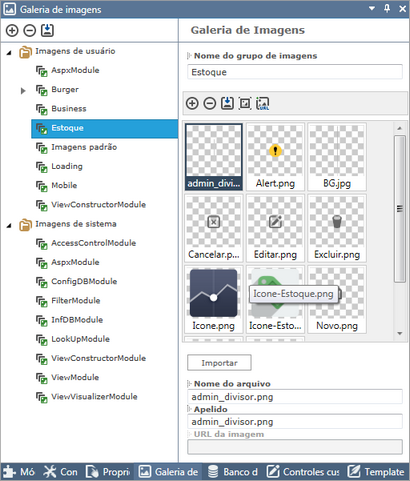The width and height of the screenshot is (410, 481).
Task: Click the left panel import group icon
Action: click(x=47, y=30)
